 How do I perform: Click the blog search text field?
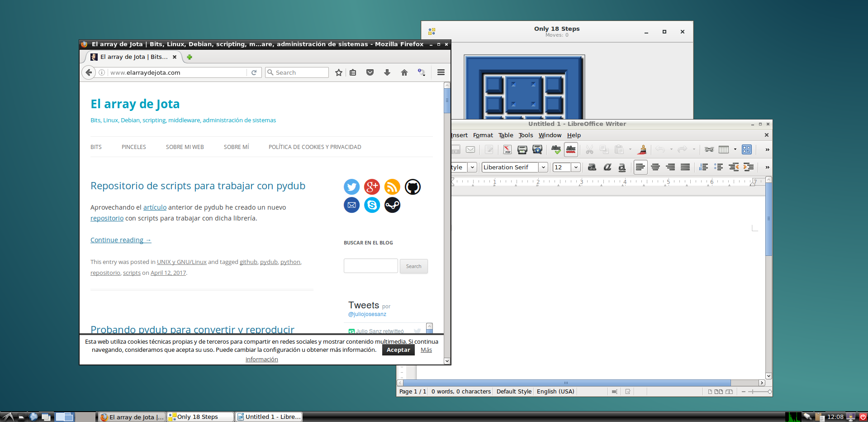[x=371, y=266]
